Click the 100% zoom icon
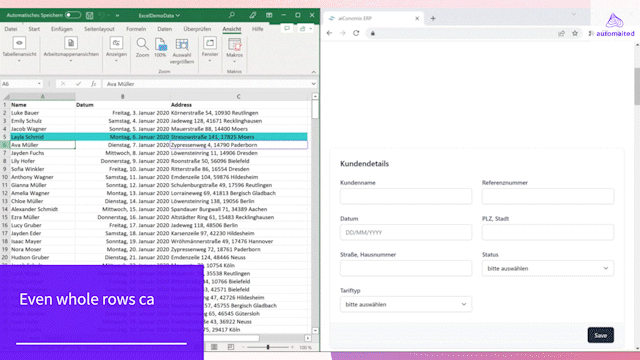The image size is (640, 360). point(160,44)
